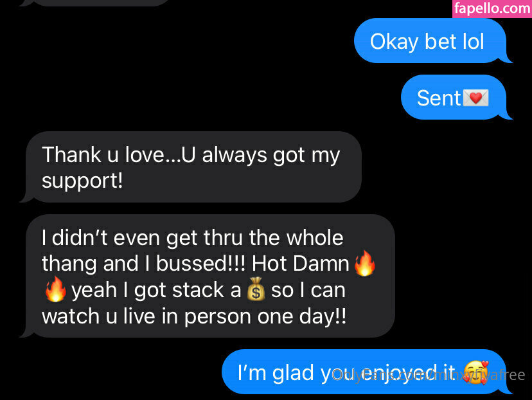Tap the love letter envelope emoji
Screen dimensions: 532x400
[475, 98]
